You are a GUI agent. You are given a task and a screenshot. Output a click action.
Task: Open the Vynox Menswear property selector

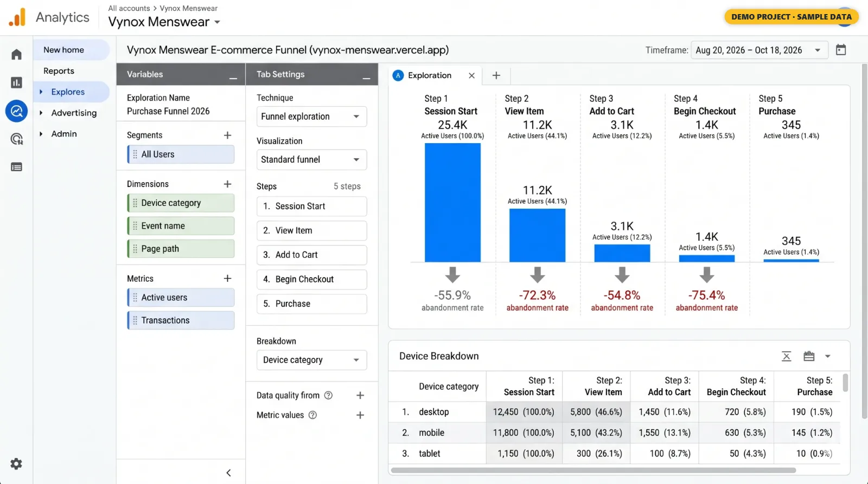(x=164, y=22)
